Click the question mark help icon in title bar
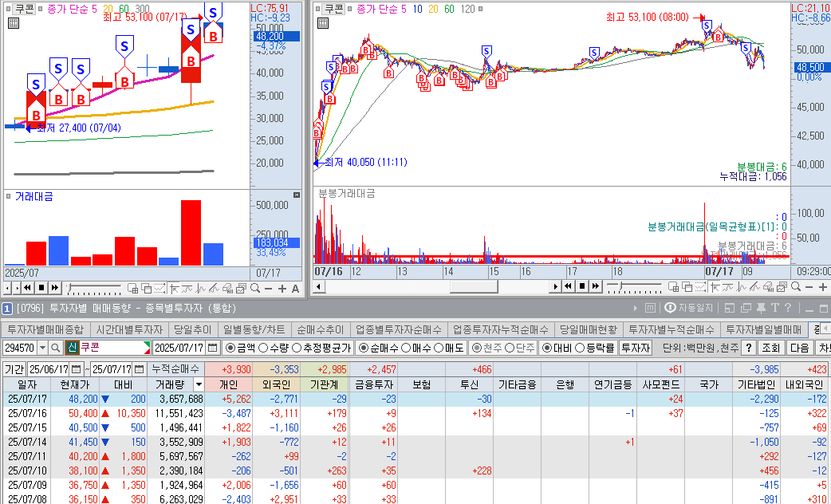Image resolution: width=831 pixels, height=504 pixels. point(788,308)
